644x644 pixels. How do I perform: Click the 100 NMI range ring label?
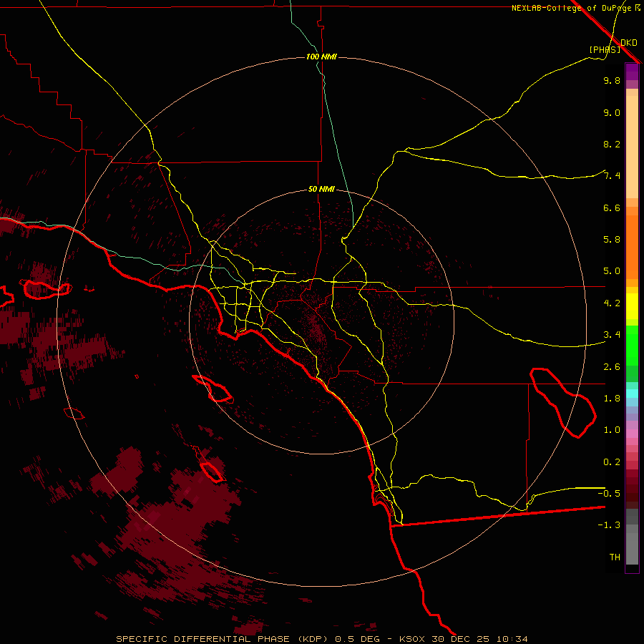click(x=321, y=57)
